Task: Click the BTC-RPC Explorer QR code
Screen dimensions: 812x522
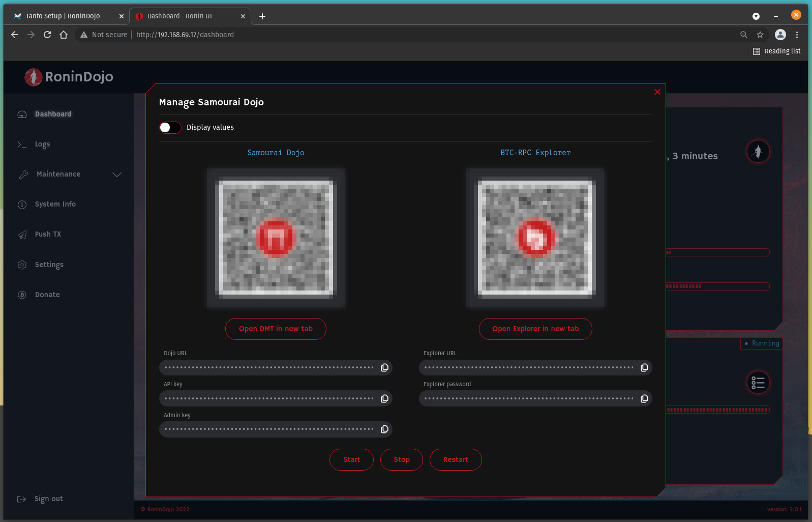Action: pos(535,238)
